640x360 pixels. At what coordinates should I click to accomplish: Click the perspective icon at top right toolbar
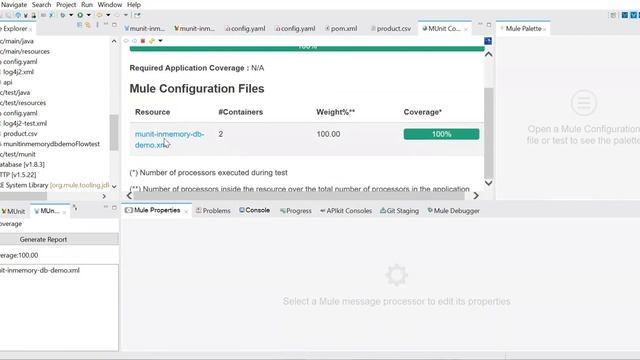[x=613, y=15]
